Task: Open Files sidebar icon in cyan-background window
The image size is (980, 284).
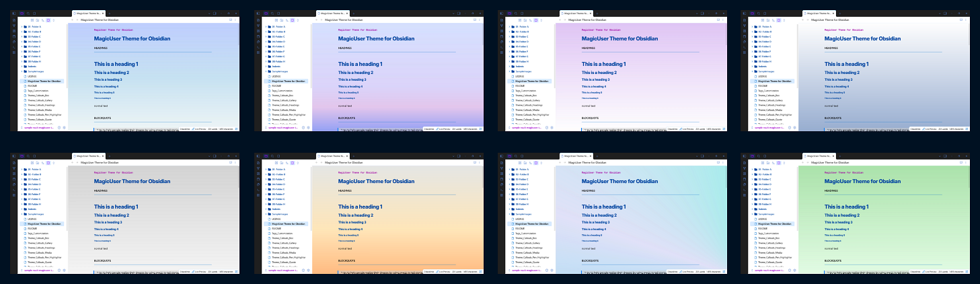Action: [510, 156]
